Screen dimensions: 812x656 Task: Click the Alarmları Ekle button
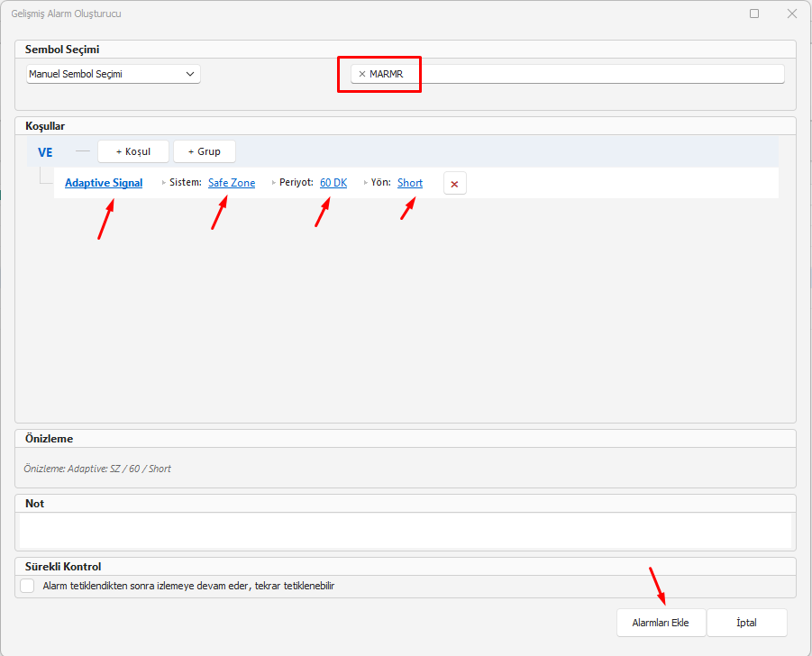click(661, 623)
